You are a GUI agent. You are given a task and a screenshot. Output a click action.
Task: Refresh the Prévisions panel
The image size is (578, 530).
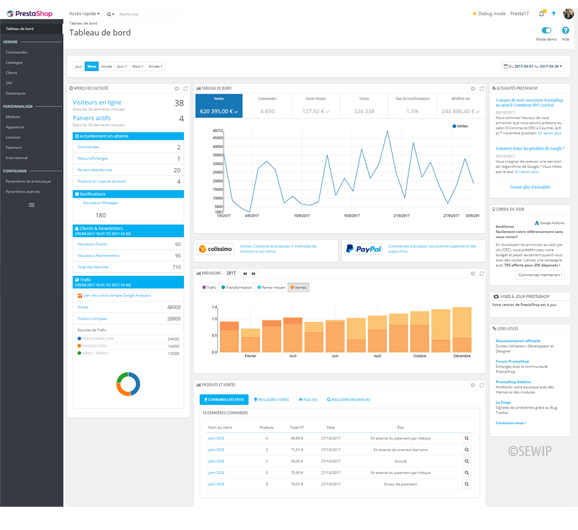point(482,273)
